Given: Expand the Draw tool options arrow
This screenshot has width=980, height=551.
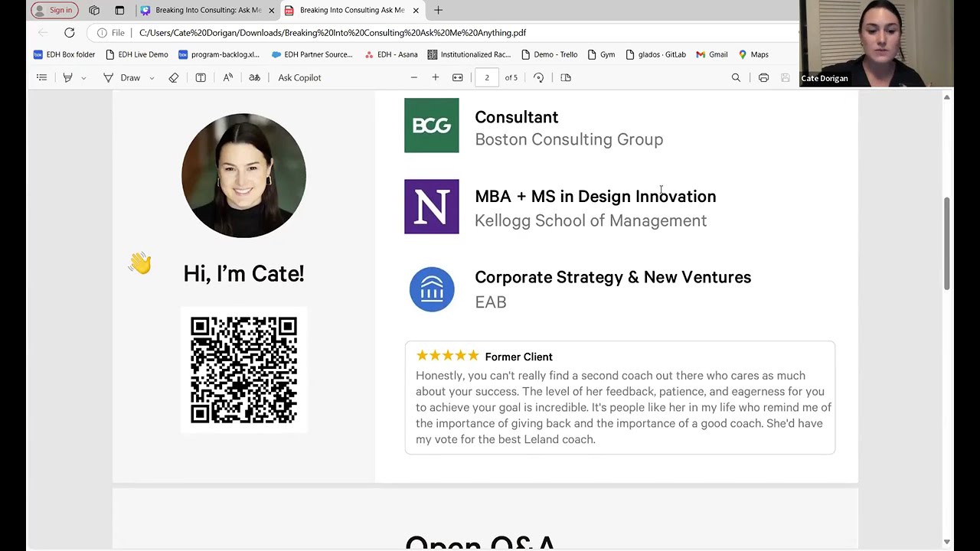Looking at the screenshot, I should click(152, 77).
